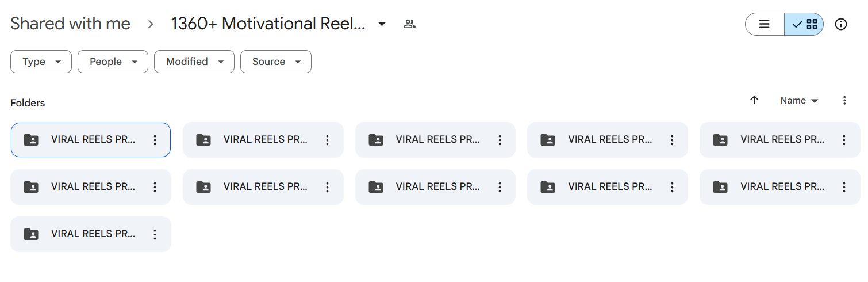Open more actions for third-row folder
This screenshot has width=868, height=282.
(x=155, y=234)
